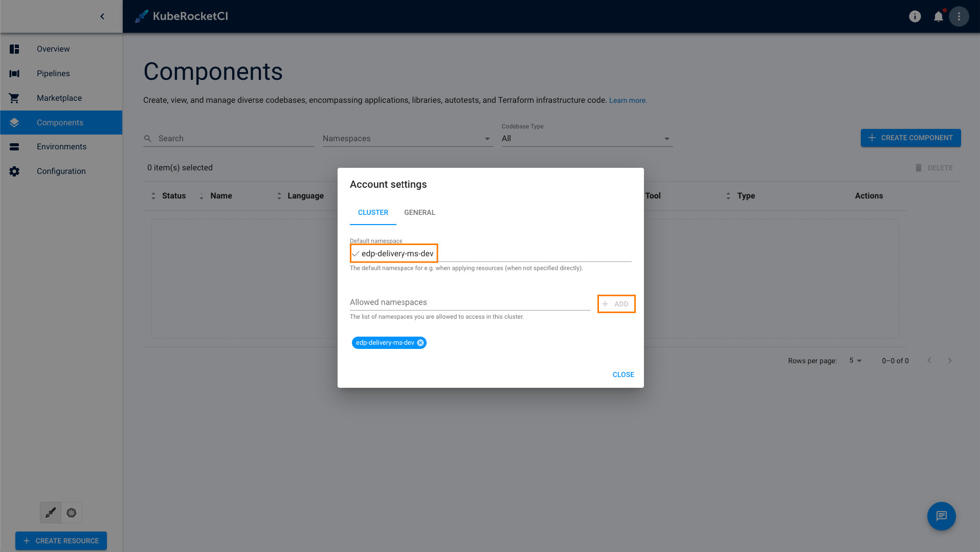
Task: Expand the Namespaces dropdown
Action: click(487, 139)
